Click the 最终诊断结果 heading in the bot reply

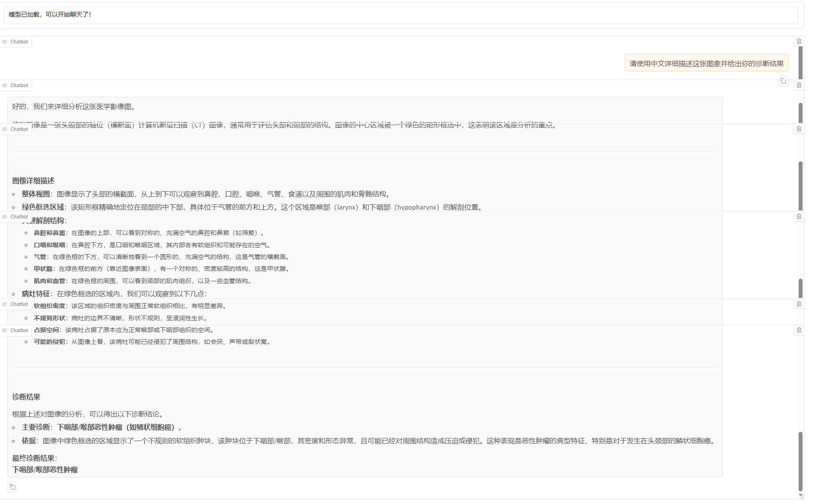click(34, 458)
